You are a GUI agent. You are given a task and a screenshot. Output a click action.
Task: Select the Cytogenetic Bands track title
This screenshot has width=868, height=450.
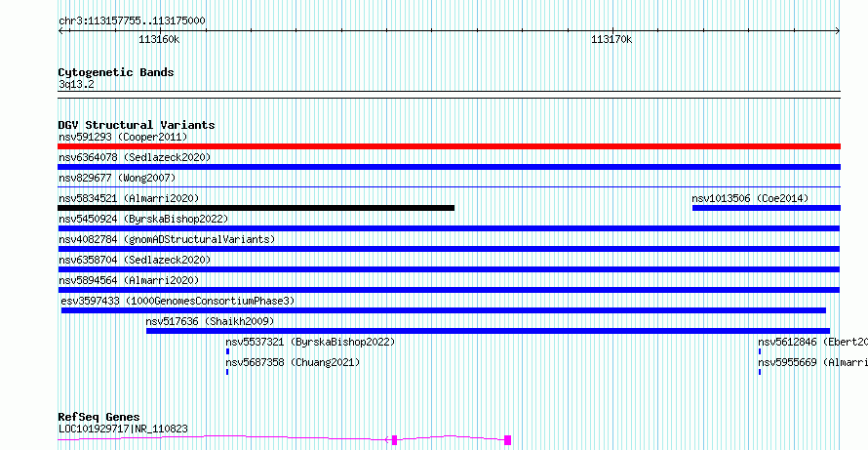pyautogui.click(x=116, y=72)
